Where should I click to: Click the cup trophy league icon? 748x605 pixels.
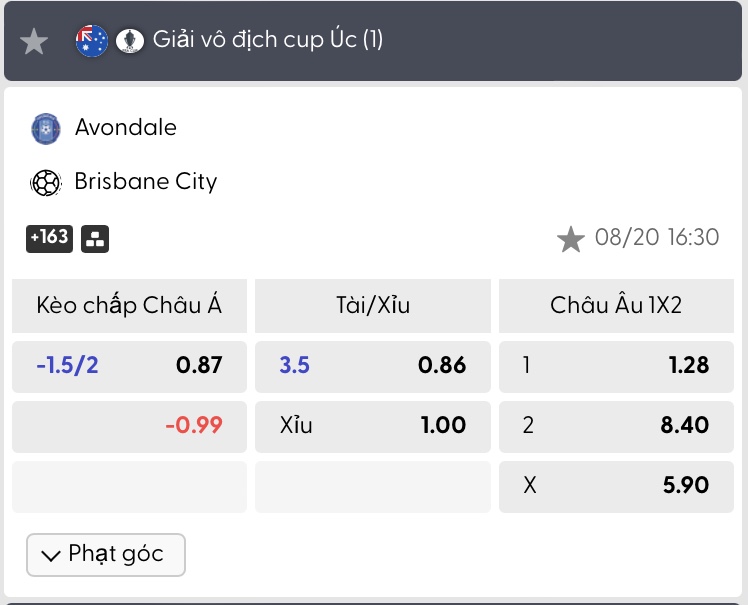tap(130, 41)
